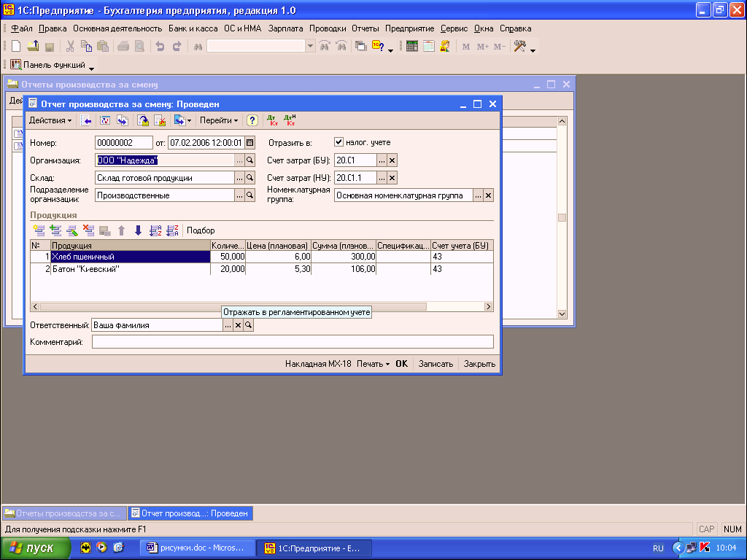Expand the Перейти dropdown
The width and height of the screenshot is (747, 560).
(219, 120)
